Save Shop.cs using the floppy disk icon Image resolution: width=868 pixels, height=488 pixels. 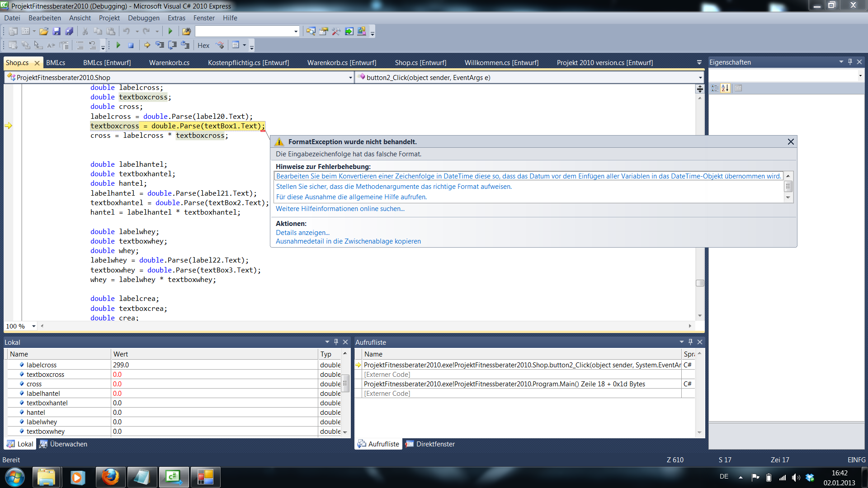(57, 31)
